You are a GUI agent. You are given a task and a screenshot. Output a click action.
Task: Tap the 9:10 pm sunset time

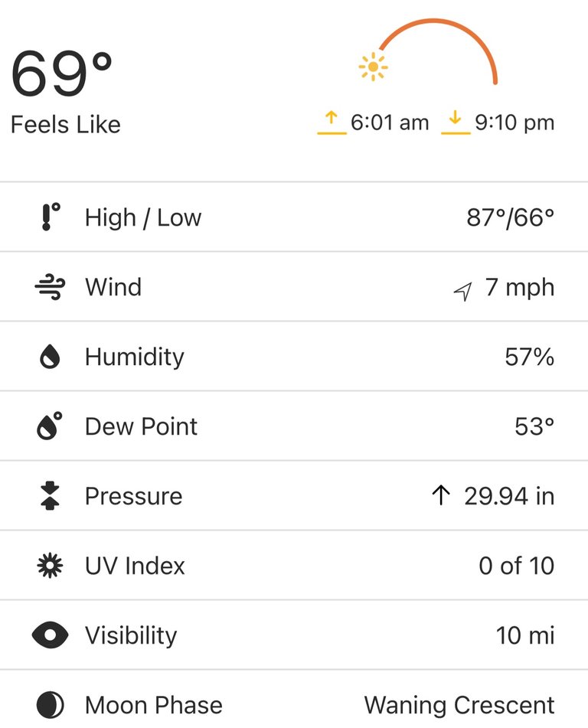[x=514, y=122]
